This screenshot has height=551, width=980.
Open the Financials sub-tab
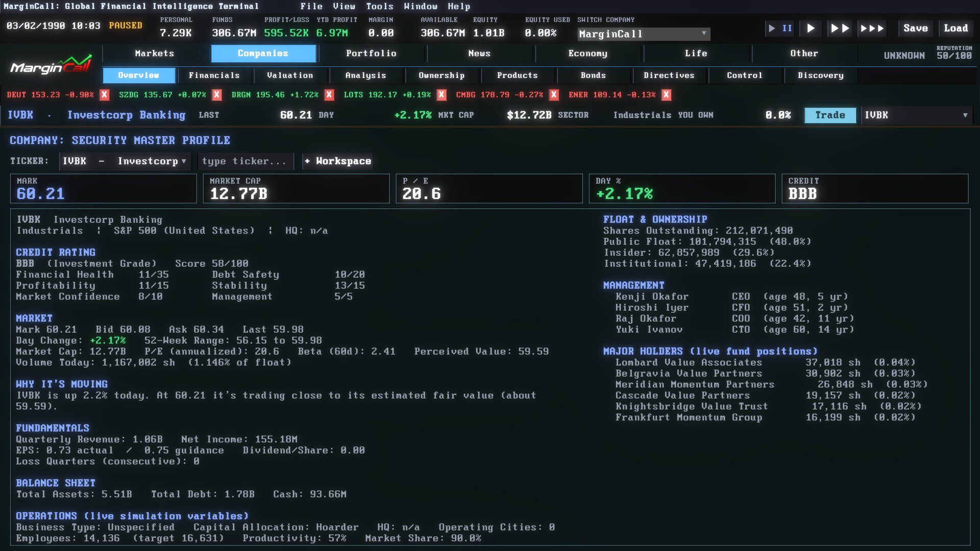214,76
